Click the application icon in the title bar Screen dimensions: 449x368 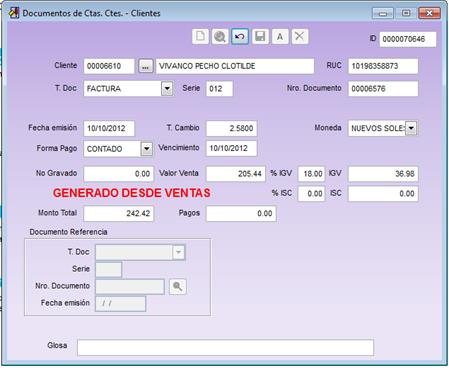coord(14,13)
